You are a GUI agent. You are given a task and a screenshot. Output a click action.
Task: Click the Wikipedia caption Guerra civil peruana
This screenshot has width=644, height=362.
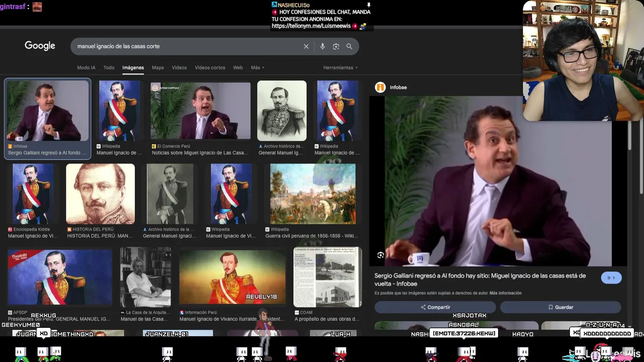(x=312, y=236)
